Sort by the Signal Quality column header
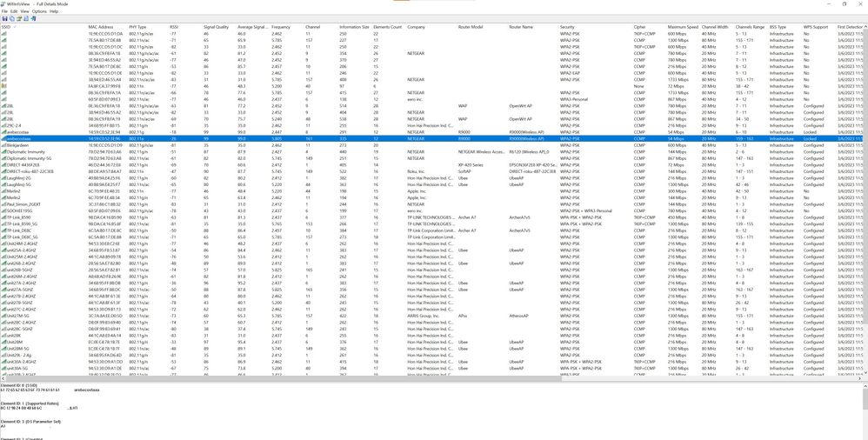This screenshot has height=440, width=868. coord(219,27)
